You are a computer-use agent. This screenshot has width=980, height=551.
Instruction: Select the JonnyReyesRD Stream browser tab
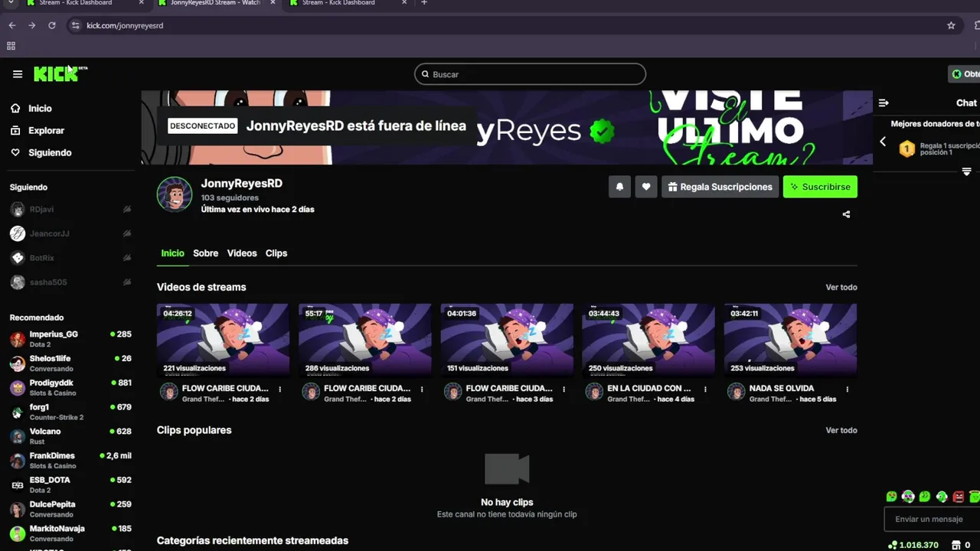click(216, 3)
